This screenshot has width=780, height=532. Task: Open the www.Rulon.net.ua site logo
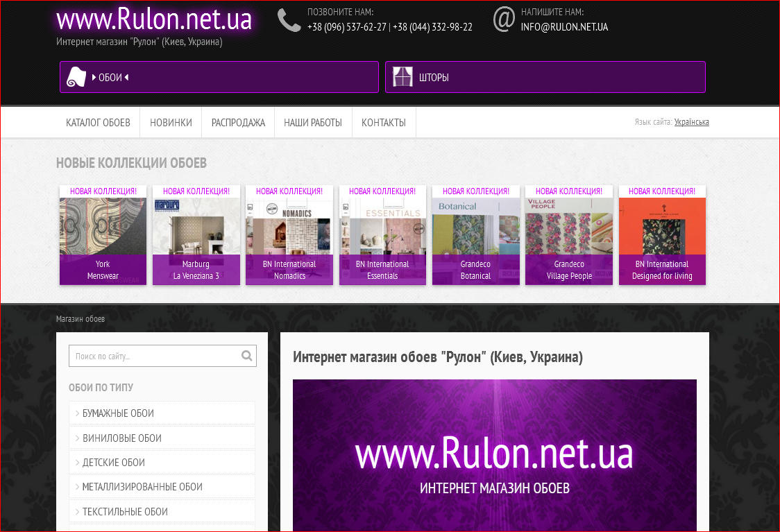click(x=154, y=19)
